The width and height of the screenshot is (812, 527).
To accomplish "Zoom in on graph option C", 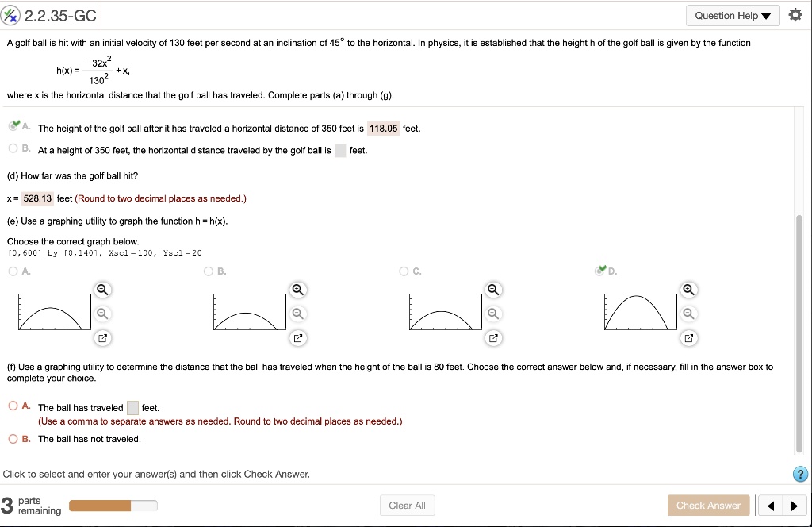I will coord(493,289).
